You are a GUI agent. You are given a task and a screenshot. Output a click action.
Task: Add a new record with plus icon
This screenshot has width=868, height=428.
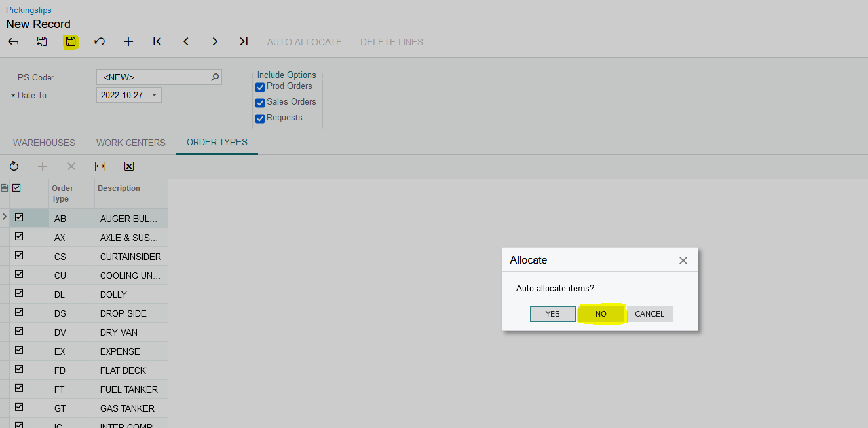128,42
